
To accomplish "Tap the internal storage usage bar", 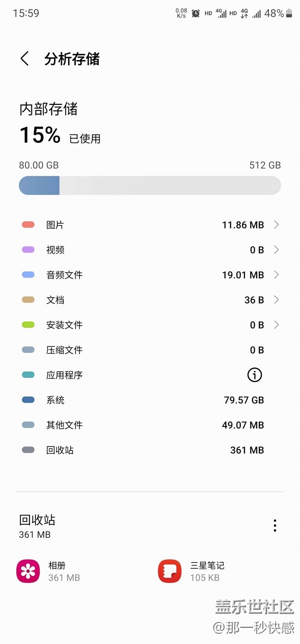I will tap(150, 185).
